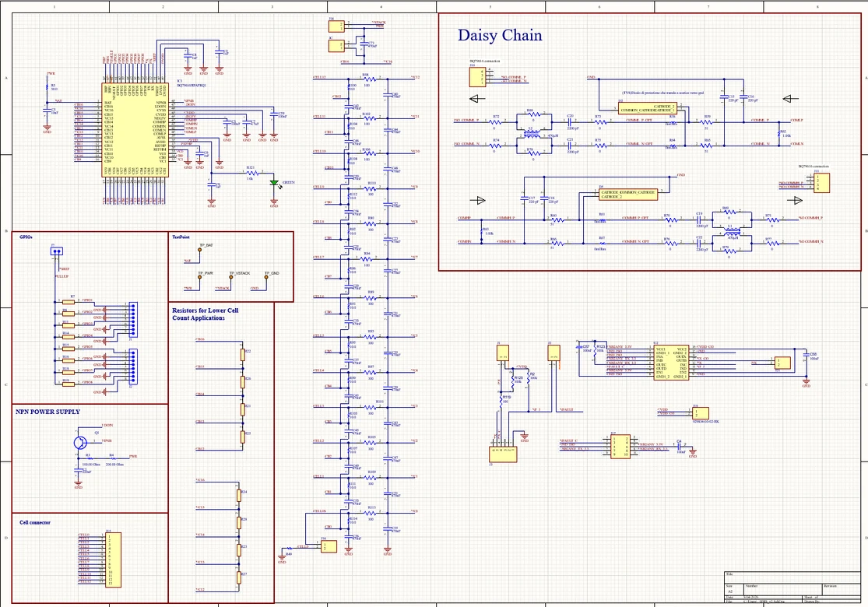Select the L1 470uH common-mode choke
Image resolution: width=868 pixels, height=607 pixels.
732,233
